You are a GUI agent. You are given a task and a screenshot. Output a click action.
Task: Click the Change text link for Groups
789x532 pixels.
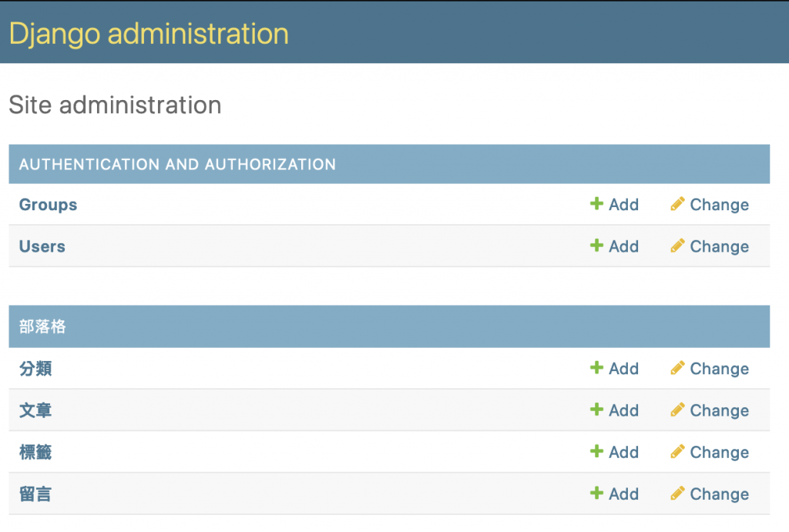720,205
